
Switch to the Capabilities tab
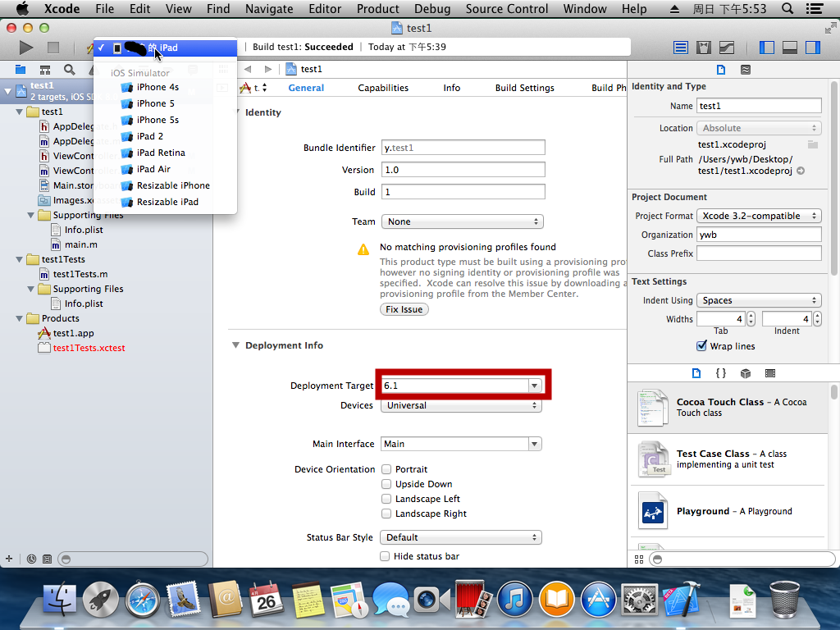coord(383,88)
